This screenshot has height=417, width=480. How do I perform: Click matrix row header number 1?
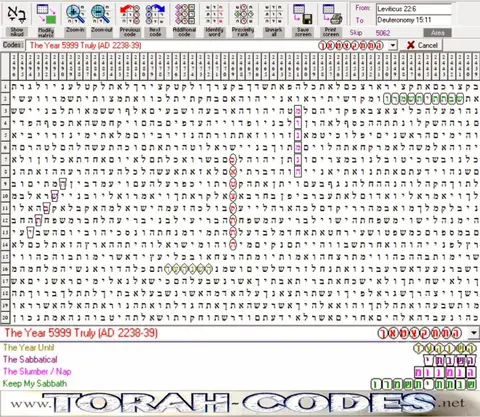[5, 87]
